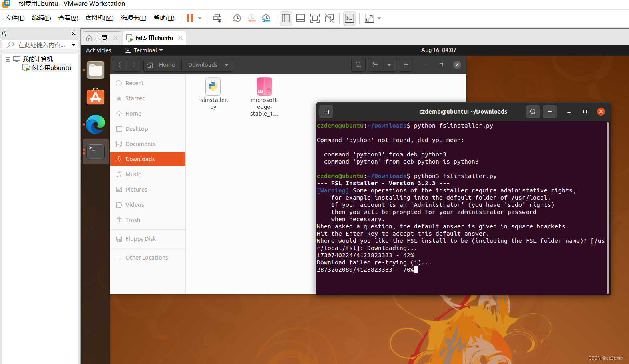Click the new tab icon in Terminal
Image resolution: width=629 pixels, height=364 pixels.
click(326, 112)
